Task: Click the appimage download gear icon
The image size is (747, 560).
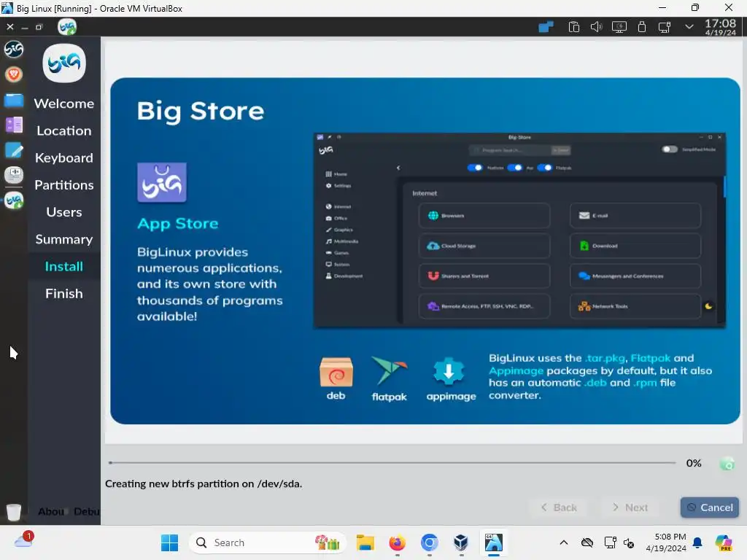Action: click(x=449, y=371)
